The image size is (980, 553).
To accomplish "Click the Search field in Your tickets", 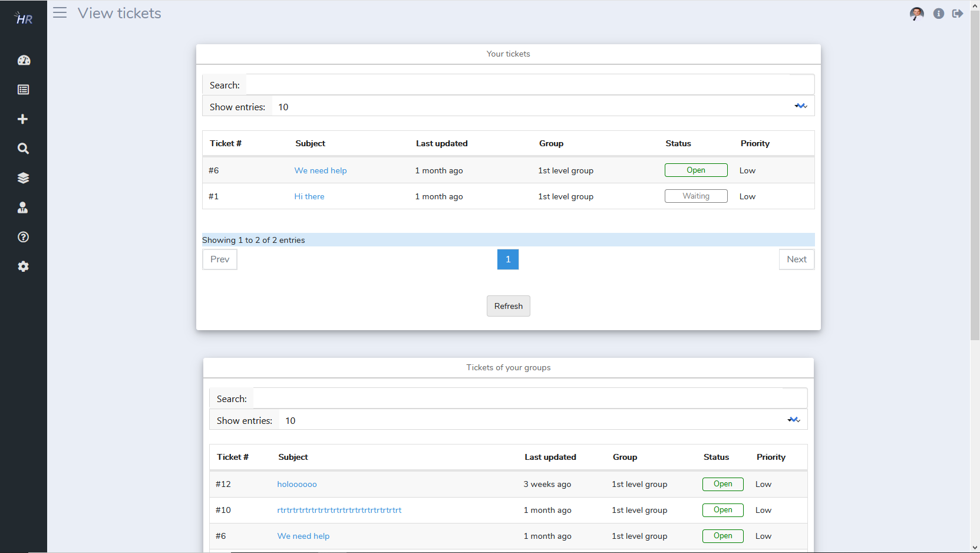I will coord(530,85).
